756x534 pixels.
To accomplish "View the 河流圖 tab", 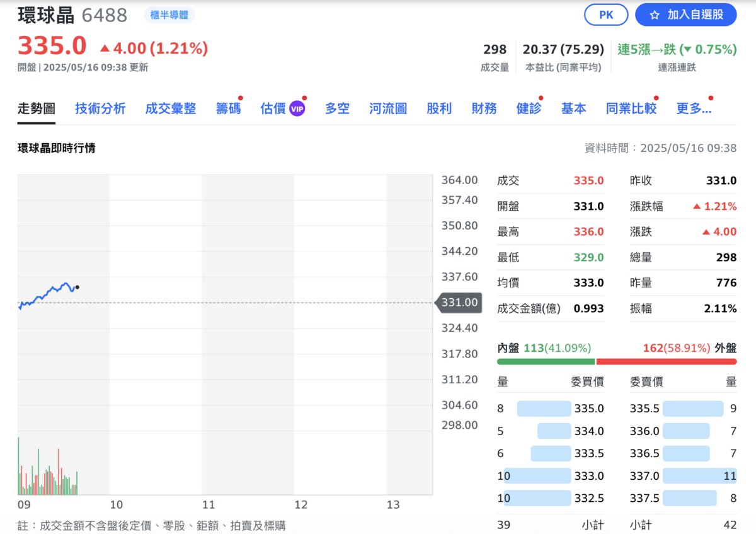I will point(388,108).
